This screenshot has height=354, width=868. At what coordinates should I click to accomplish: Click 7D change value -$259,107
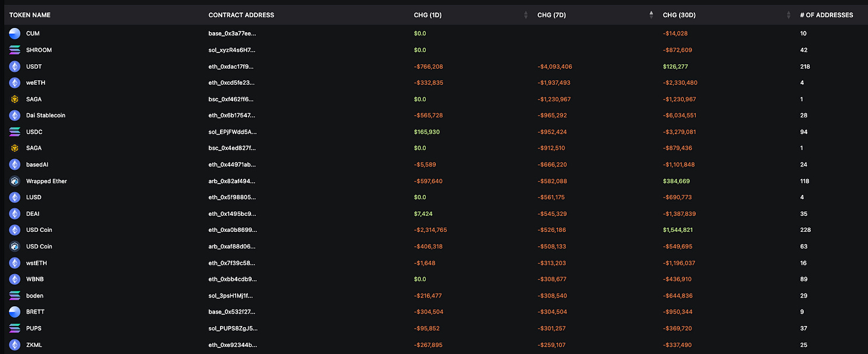pyautogui.click(x=551, y=344)
